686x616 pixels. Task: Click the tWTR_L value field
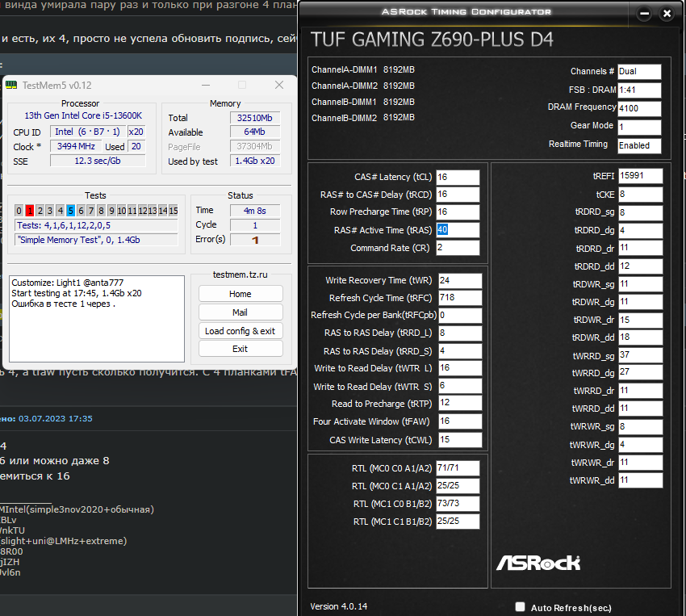click(x=460, y=368)
